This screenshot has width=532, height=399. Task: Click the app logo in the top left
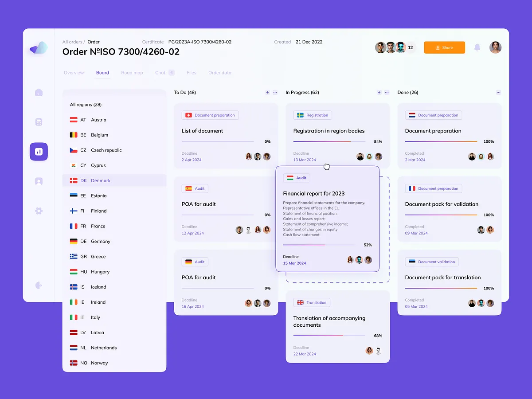tap(39, 48)
